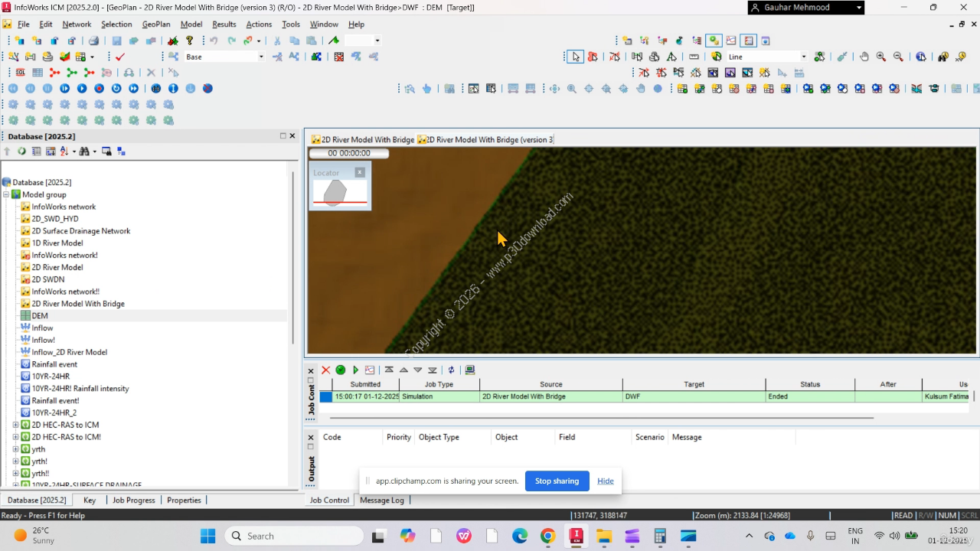980x551 pixels.
Task: Open the Line object type dropdown
Action: (803, 57)
